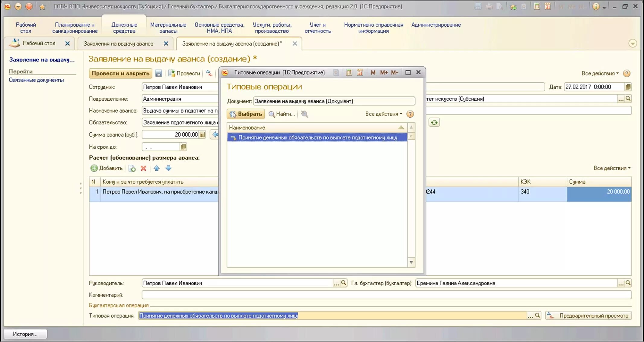Viewport: 644px width, 342px height.
Task: Open the Материальные запасы section
Action: coord(168,28)
